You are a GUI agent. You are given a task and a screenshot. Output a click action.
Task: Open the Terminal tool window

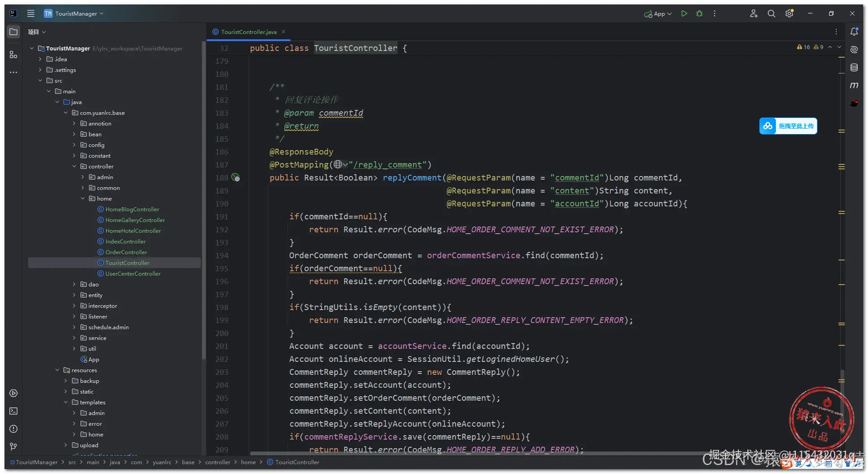point(13,411)
